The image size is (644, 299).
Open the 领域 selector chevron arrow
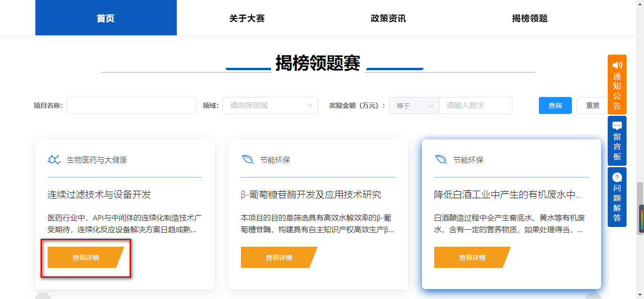point(310,105)
